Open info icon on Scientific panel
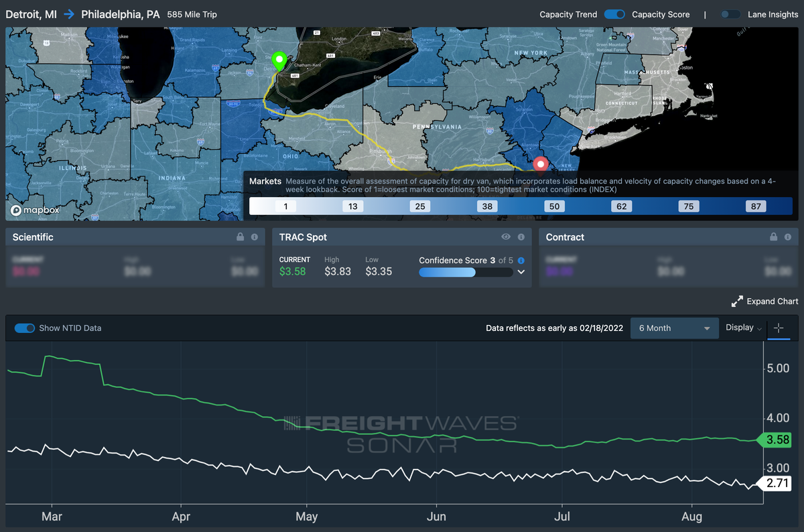This screenshot has width=804, height=532. click(x=255, y=237)
